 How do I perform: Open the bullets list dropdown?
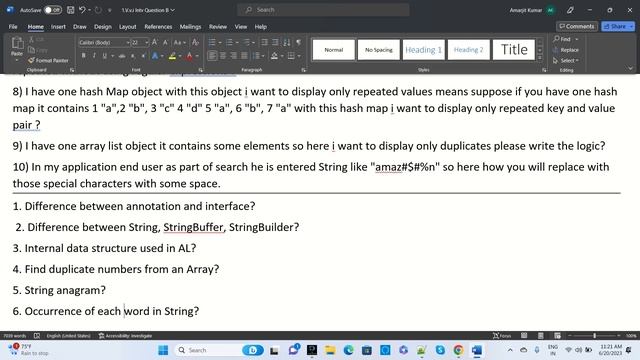[x=220, y=42]
